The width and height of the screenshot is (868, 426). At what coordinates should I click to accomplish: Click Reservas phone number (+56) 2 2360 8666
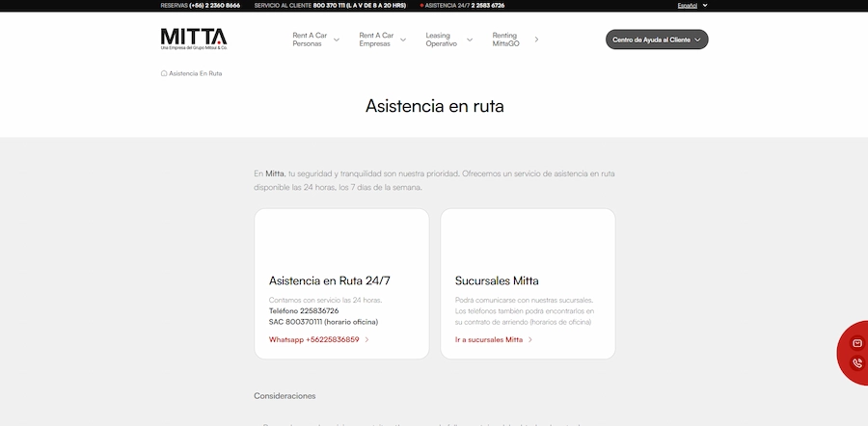tap(215, 6)
